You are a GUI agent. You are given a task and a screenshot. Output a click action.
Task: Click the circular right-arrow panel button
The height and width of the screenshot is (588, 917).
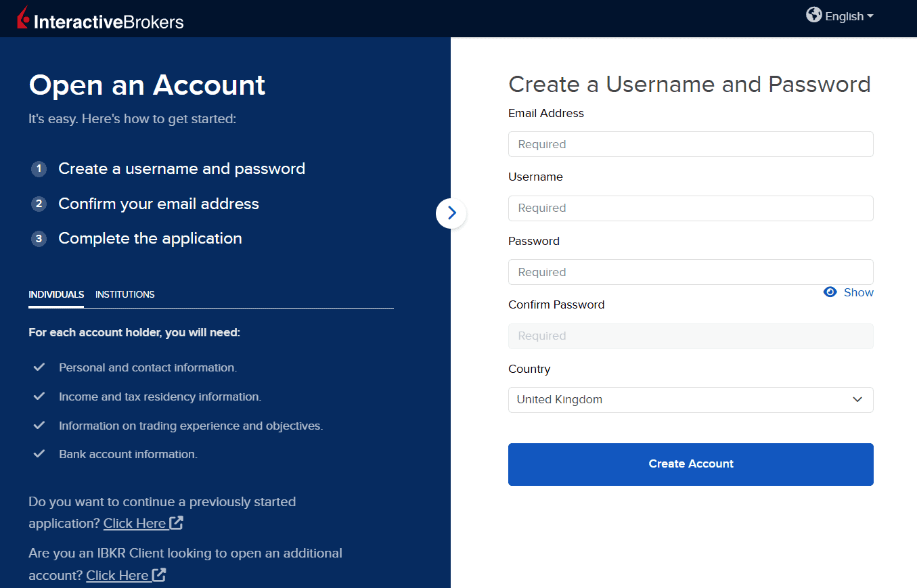click(451, 213)
